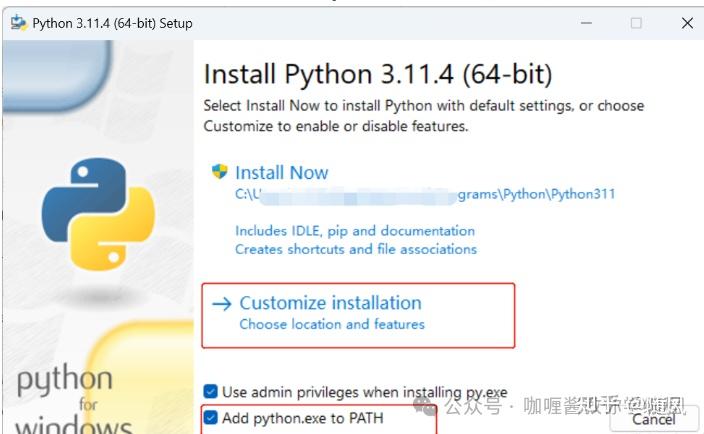The width and height of the screenshot is (704, 434).
Task: Click the Choose location and features subtitle
Action: (x=332, y=324)
